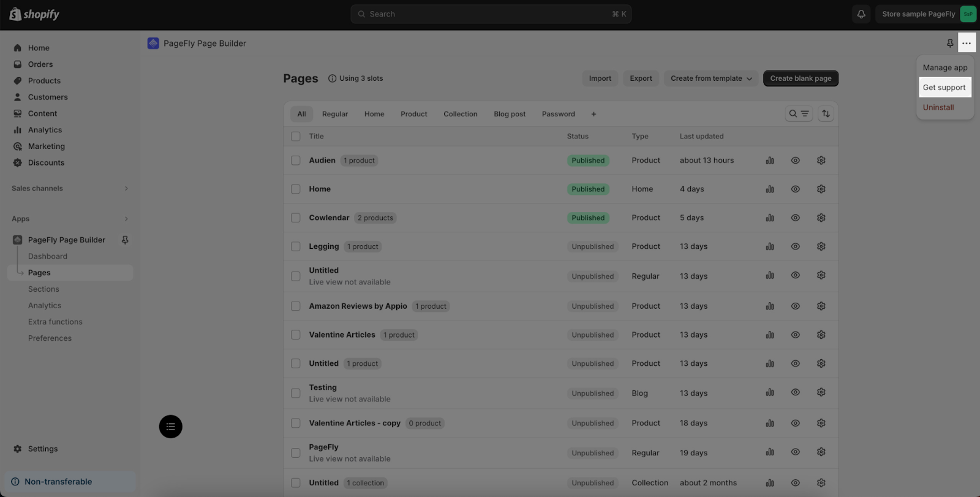Open the Store sample PageFly account menu
980x497 pixels.
click(927, 14)
